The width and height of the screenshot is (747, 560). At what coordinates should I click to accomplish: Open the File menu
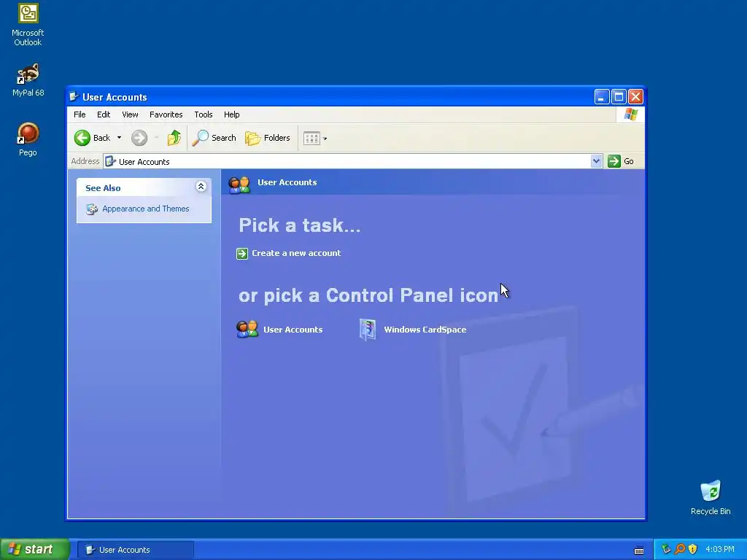(80, 114)
